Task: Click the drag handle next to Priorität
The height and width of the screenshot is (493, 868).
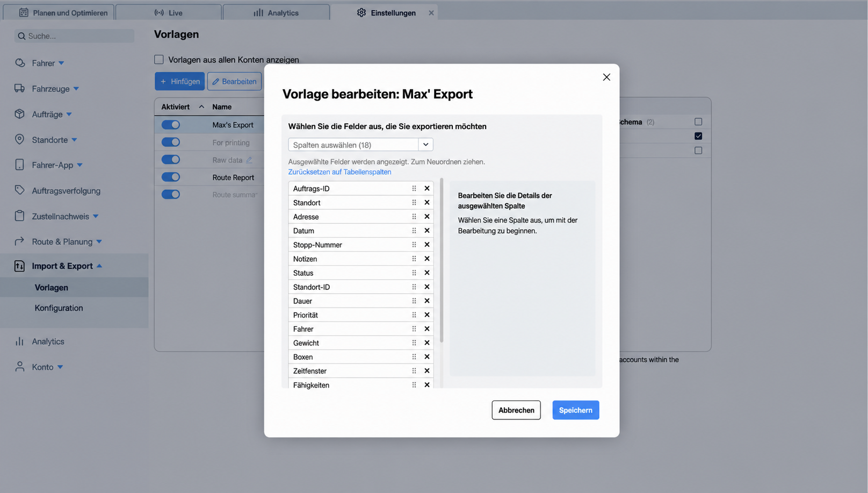Action: click(414, 315)
